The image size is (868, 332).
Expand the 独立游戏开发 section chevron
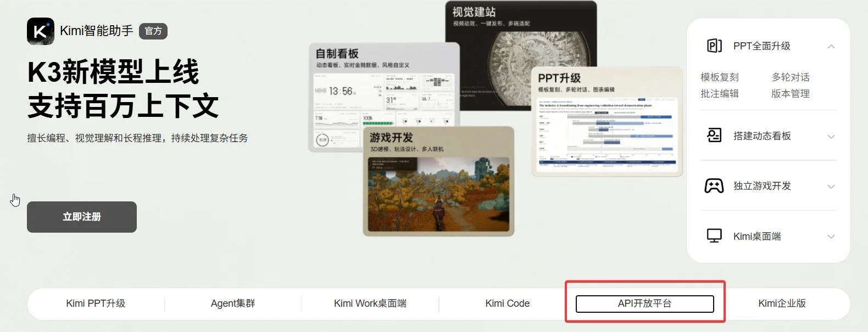[x=831, y=187]
